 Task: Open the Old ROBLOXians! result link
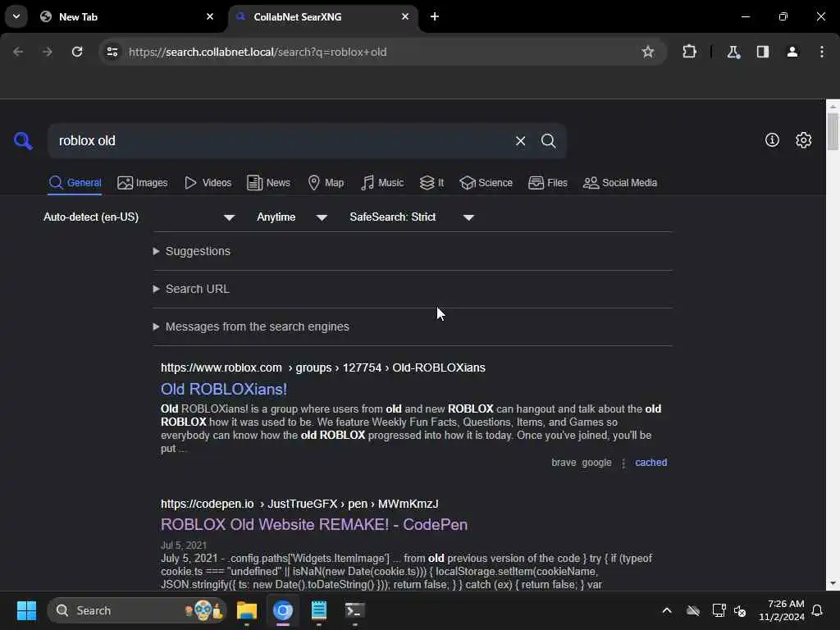coord(224,389)
